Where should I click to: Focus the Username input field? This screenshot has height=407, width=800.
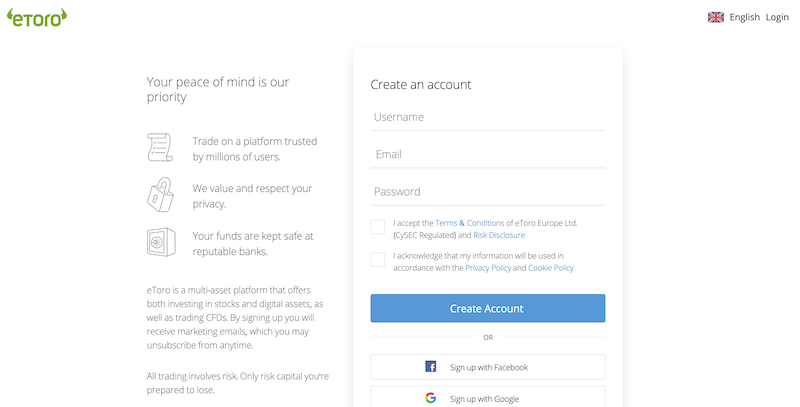(488, 117)
